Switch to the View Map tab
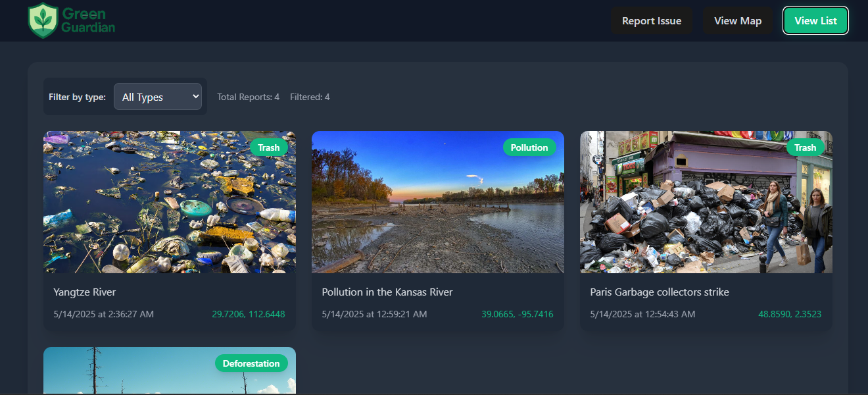 click(x=738, y=21)
